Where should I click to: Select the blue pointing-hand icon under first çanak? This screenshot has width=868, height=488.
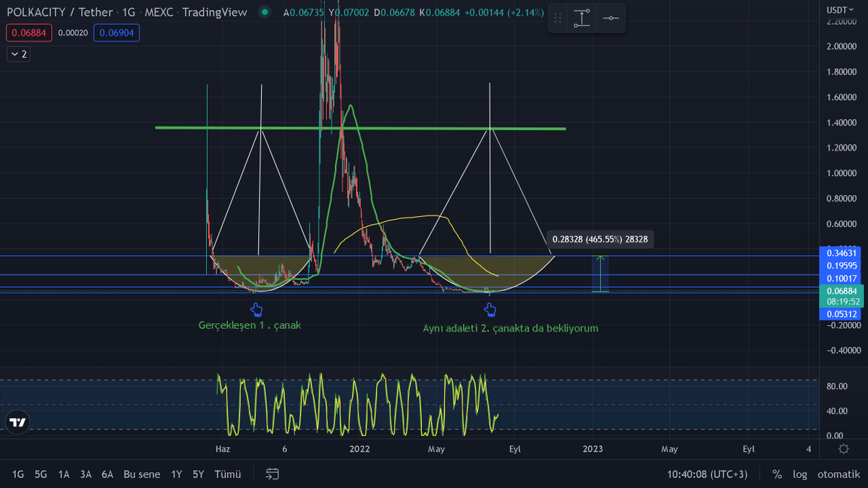256,310
